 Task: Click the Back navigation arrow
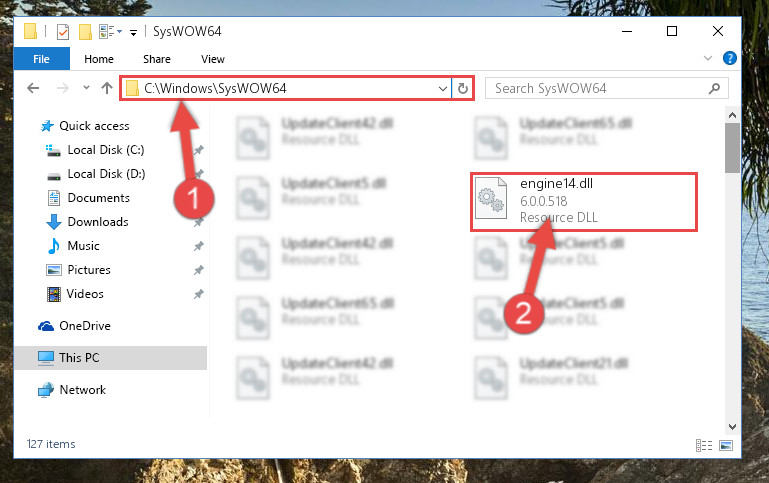coord(33,88)
